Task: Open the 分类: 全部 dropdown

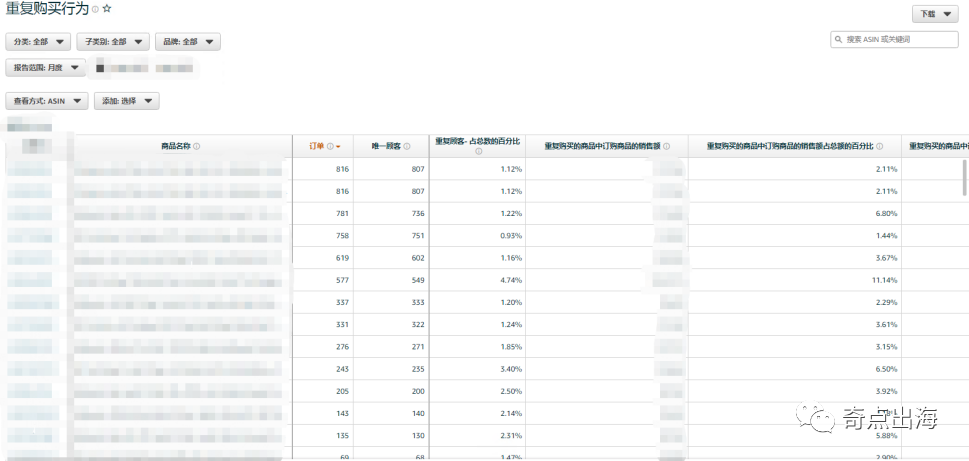Action: (x=38, y=42)
